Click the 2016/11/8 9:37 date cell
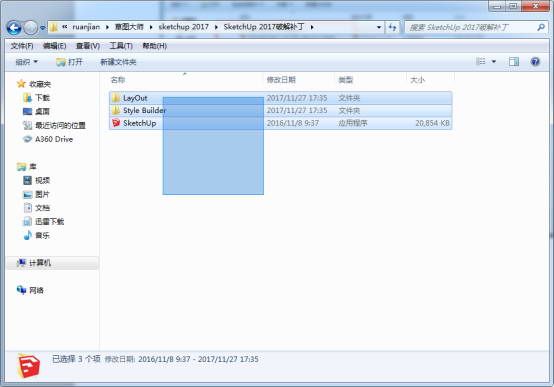 (293, 123)
